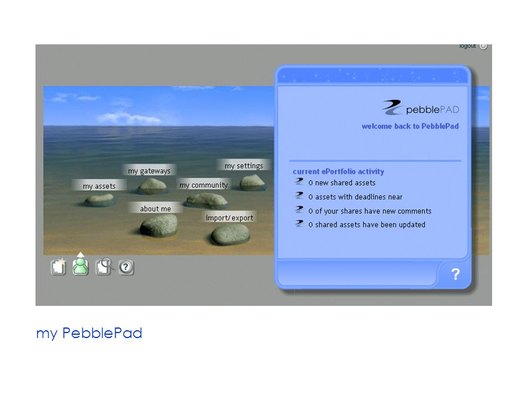Image resolution: width=532 pixels, height=399 pixels.
Task: Select '0 new shared assets' entry
Action: tap(342, 182)
